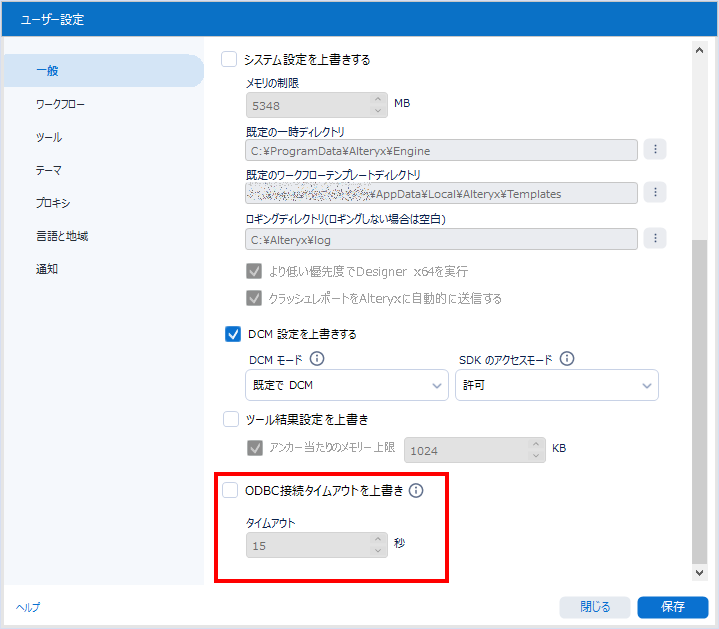This screenshot has height=629, width=719.
Task: Browse for ロギングディレクトリ via three-dot icon
Action: pyautogui.click(x=655, y=238)
